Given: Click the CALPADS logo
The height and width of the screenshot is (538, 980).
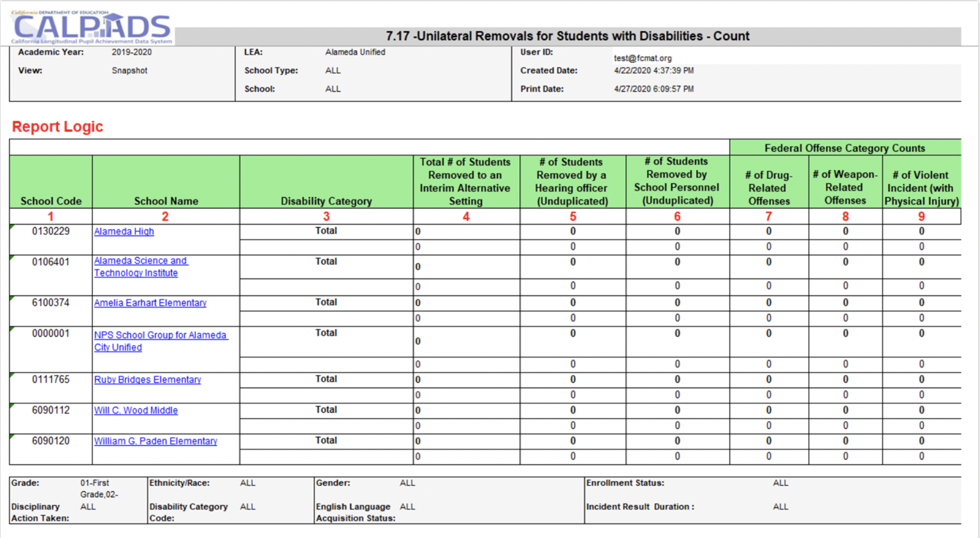Looking at the screenshot, I should click(x=92, y=28).
